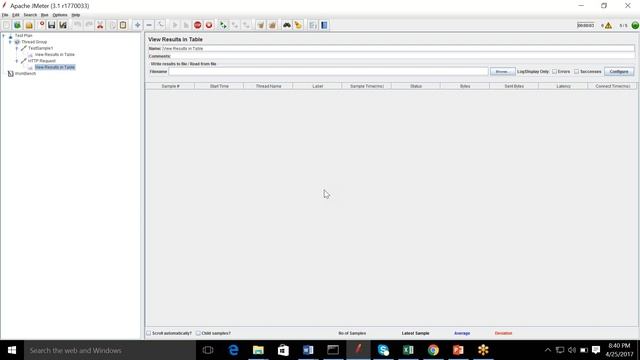Paste with the clipboard icon
The height and width of the screenshot is (360, 640).
(x=123, y=25)
